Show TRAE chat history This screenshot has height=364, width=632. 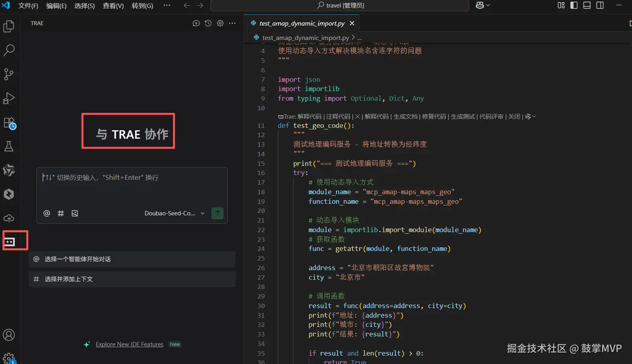[x=208, y=23]
